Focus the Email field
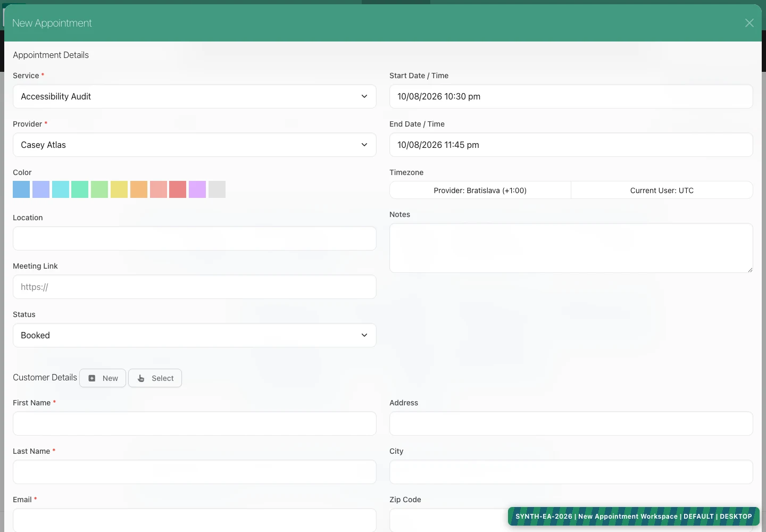 (195, 520)
